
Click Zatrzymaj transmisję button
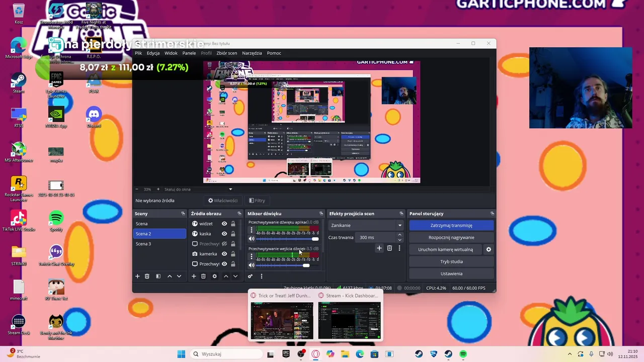[451, 225]
